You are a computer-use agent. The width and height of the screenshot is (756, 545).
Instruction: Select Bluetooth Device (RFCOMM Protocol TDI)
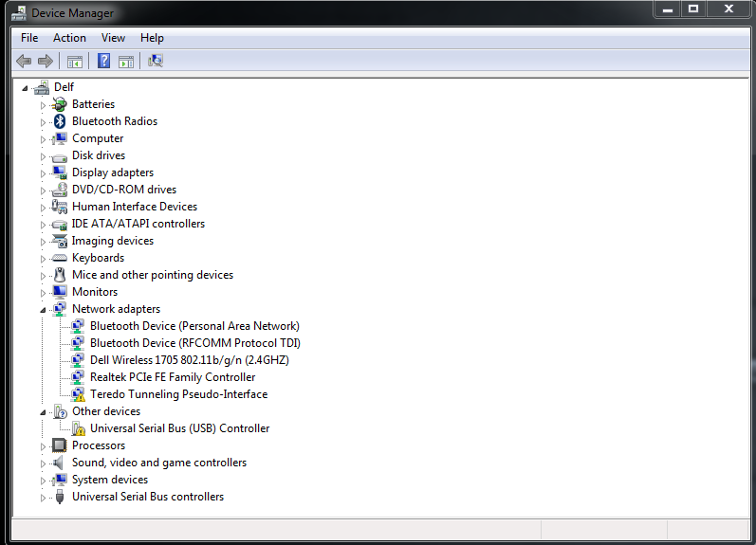(195, 343)
